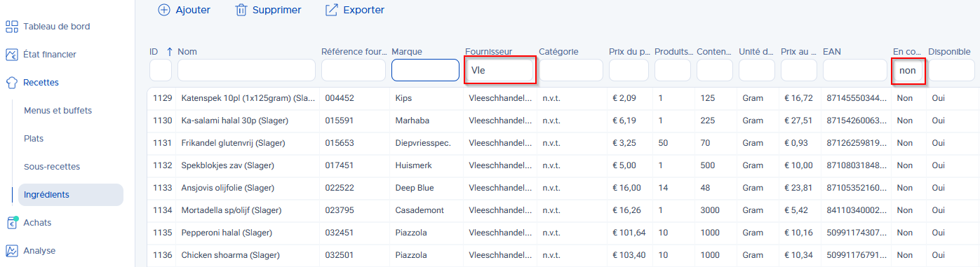Image resolution: width=980 pixels, height=267 pixels.
Task: Focus the Fournisseur filter field
Action: pyautogui.click(x=499, y=70)
